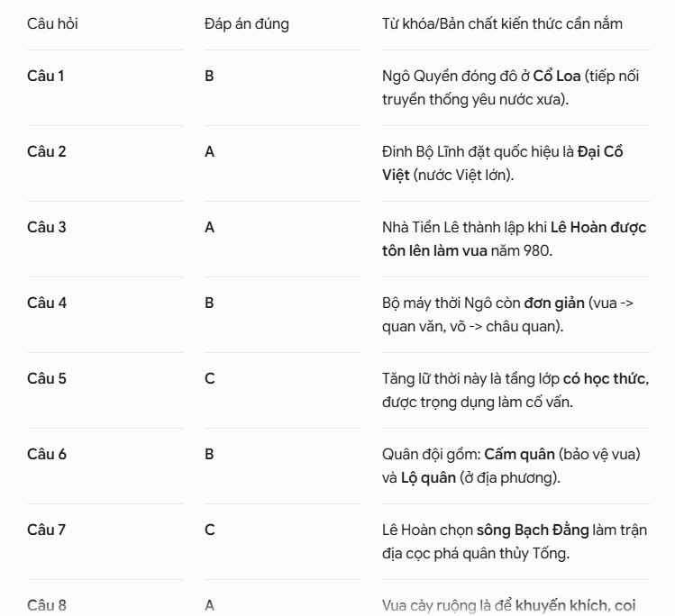
Task: Click the bold text 'sông Bạch Đằng'
Action: coord(533,530)
